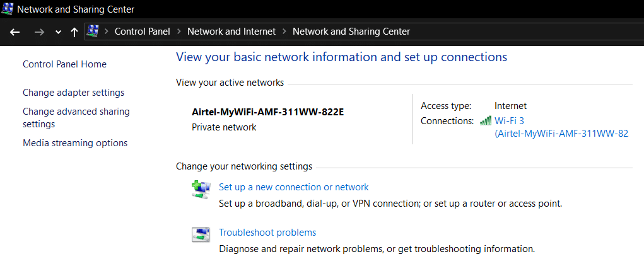Expand the chevron after Control Panel breadcrumb
Screen dimensions: 644x276
(179, 32)
